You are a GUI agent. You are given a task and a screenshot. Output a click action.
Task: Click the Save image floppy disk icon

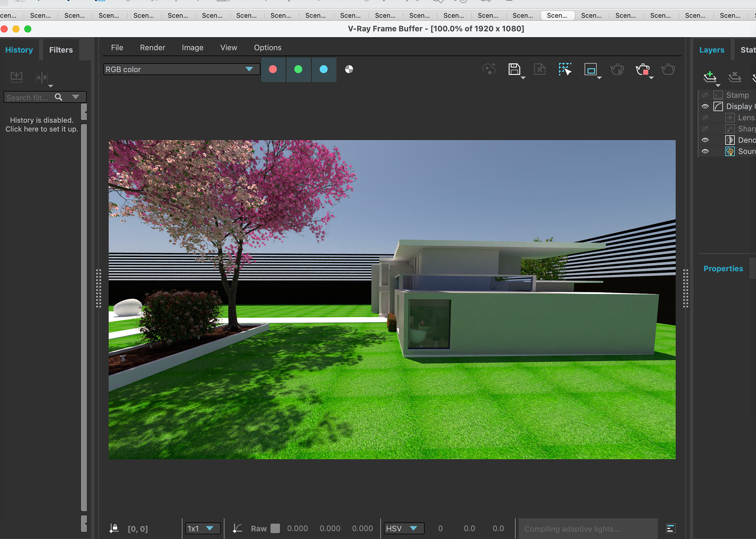tap(514, 69)
